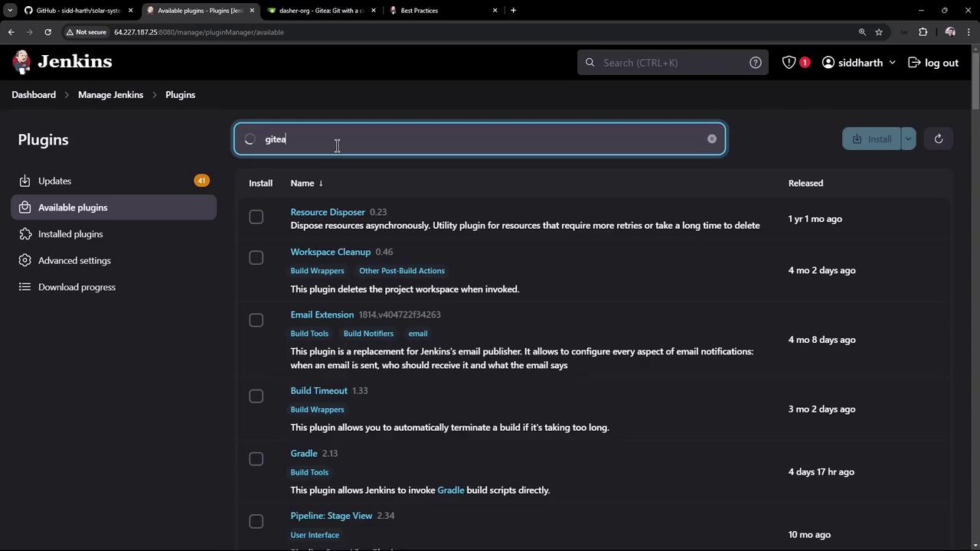This screenshot has height=551, width=980.
Task: Open the search help question-mark icon
Action: 756,63
